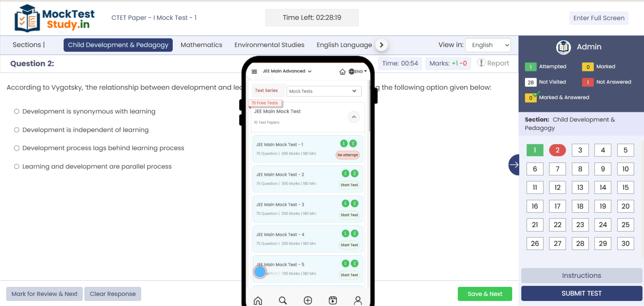Image resolution: width=644 pixels, height=306 pixels.
Task: Open the View in language dropdown
Action: pyautogui.click(x=488, y=45)
